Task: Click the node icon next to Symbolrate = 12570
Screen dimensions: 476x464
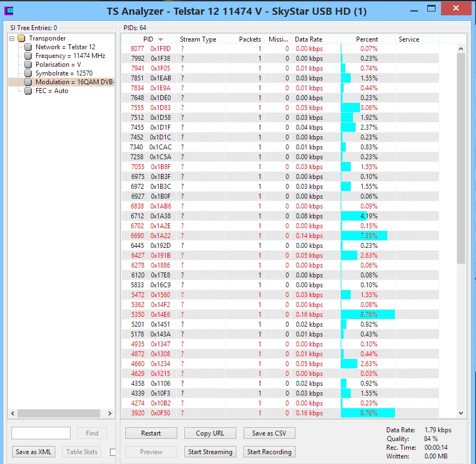Action: [28, 73]
